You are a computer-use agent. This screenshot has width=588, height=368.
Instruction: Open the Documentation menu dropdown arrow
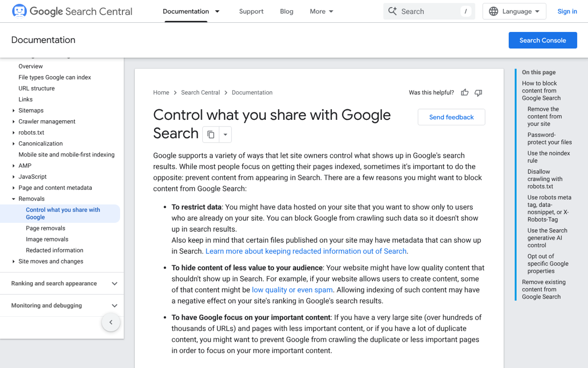coord(217,11)
